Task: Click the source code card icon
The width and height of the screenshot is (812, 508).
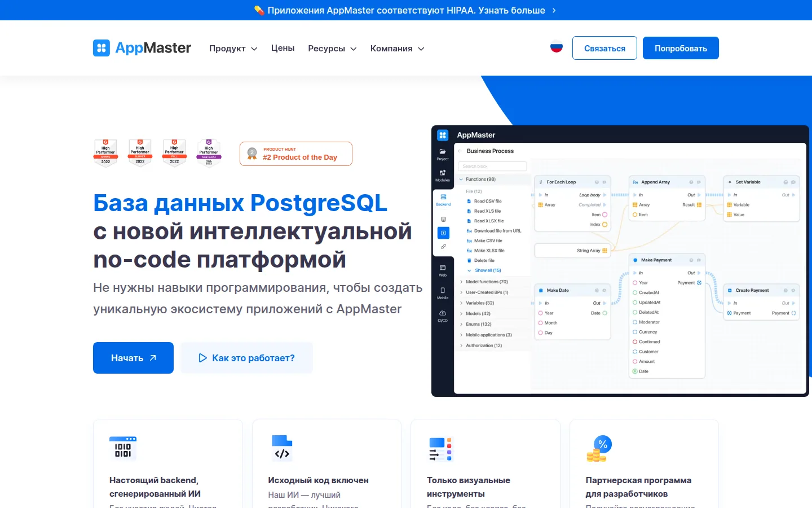Action: pyautogui.click(x=282, y=449)
